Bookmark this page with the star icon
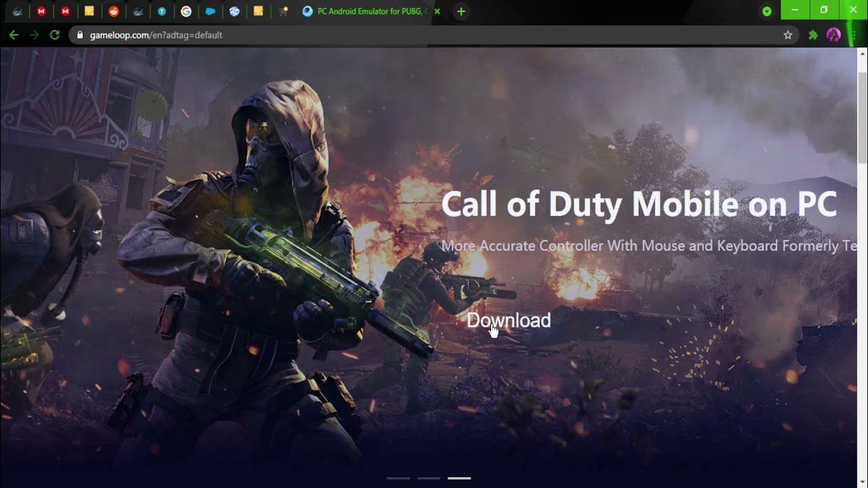 pos(788,35)
